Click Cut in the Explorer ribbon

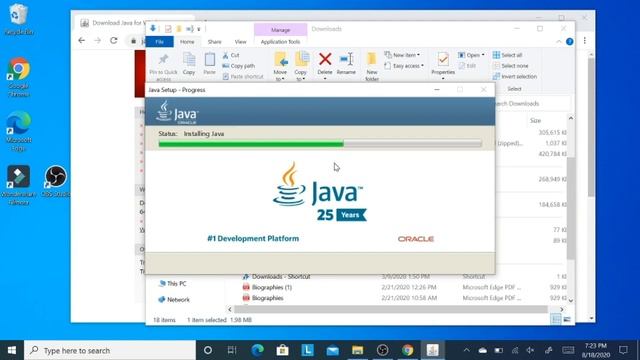[231, 55]
